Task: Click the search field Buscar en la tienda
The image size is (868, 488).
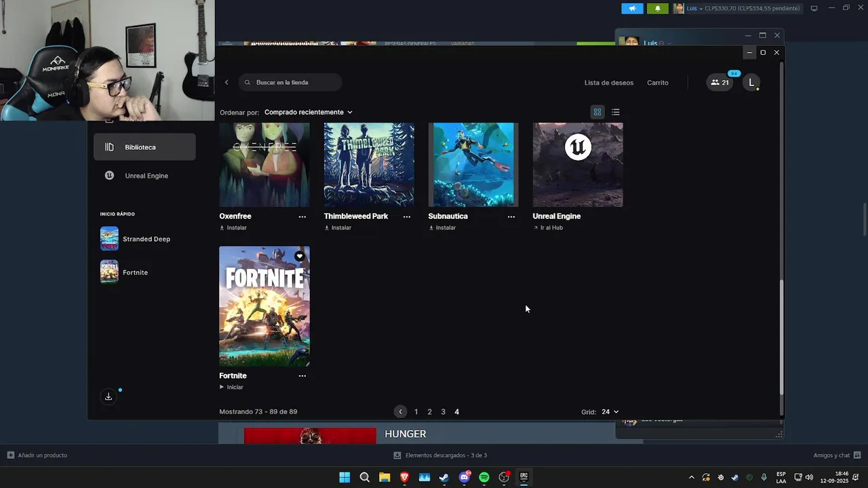Action: 290,83
